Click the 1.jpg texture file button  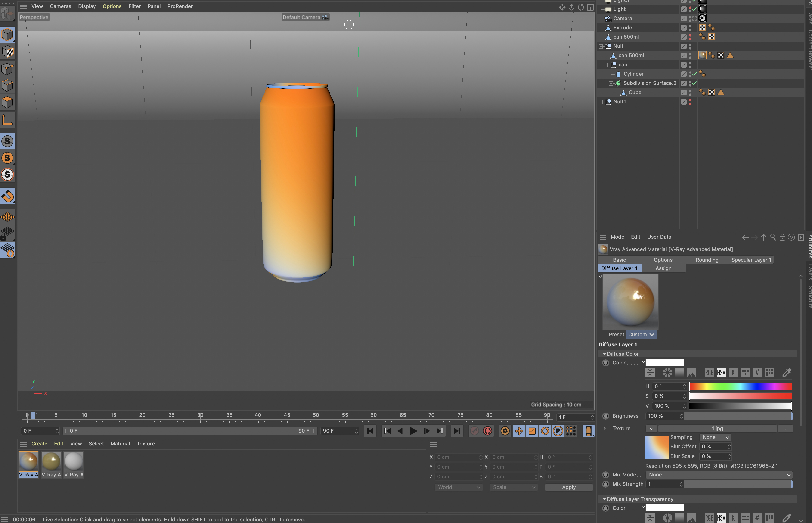coord(717,429)
